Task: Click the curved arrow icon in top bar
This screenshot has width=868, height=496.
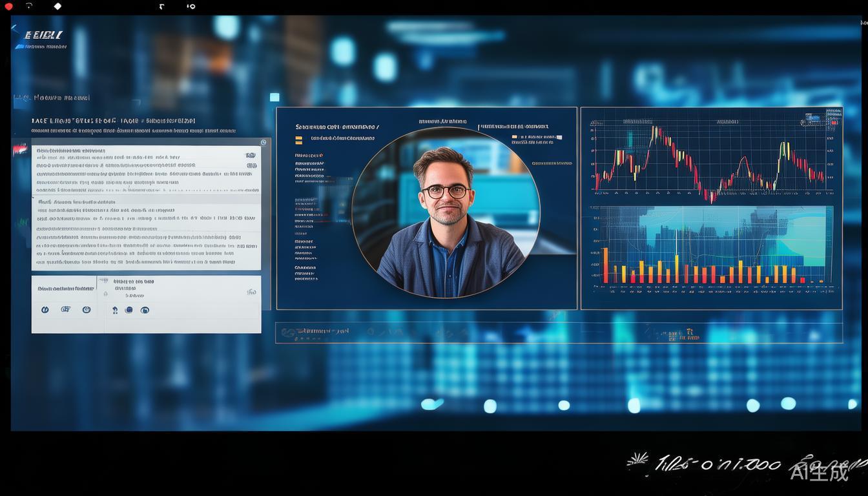Action: click(29, 6)
